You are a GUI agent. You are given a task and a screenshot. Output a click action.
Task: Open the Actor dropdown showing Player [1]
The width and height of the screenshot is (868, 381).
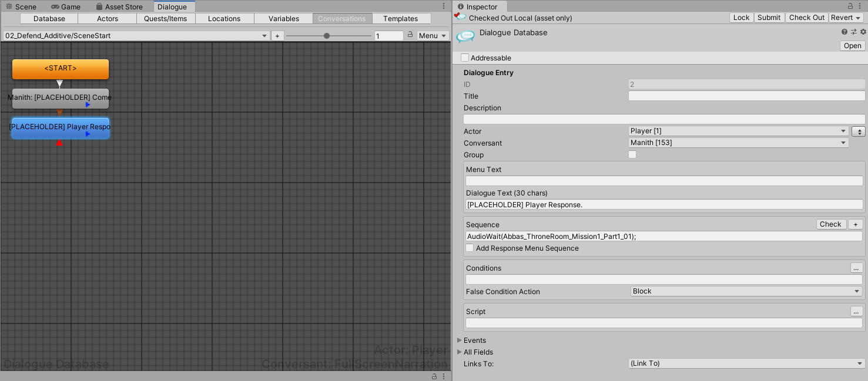739,131
